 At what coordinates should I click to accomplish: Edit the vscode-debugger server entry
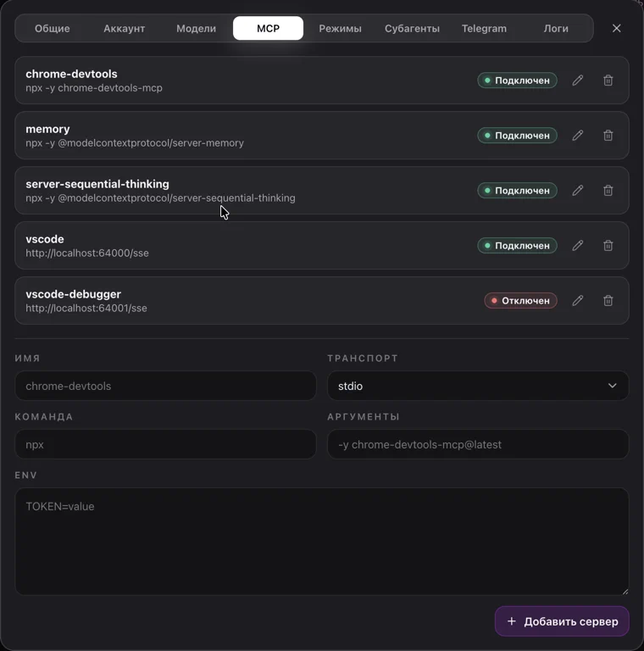578,301
